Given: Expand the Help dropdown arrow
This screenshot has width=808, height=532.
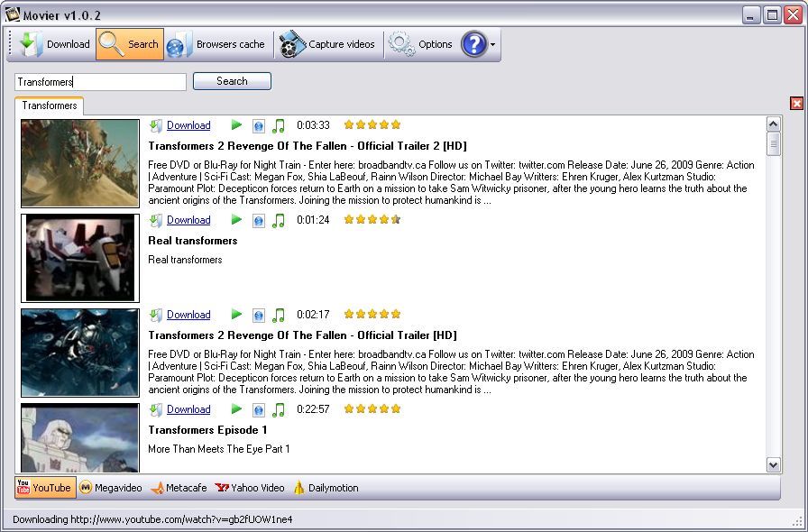Looking at the screenshot, I should (x=493, y=45).
